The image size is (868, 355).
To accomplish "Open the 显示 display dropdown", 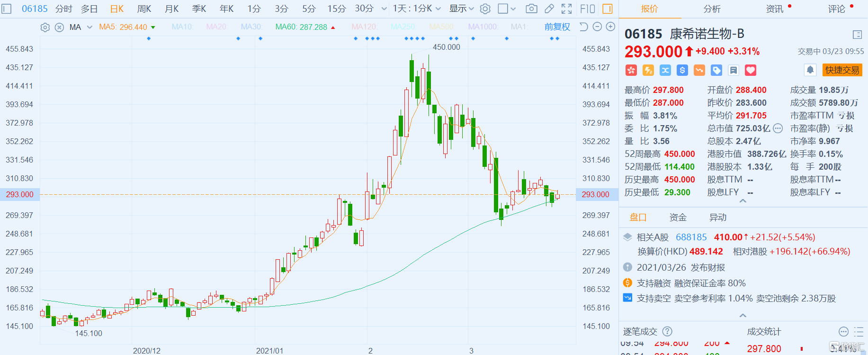I will 461,9.
